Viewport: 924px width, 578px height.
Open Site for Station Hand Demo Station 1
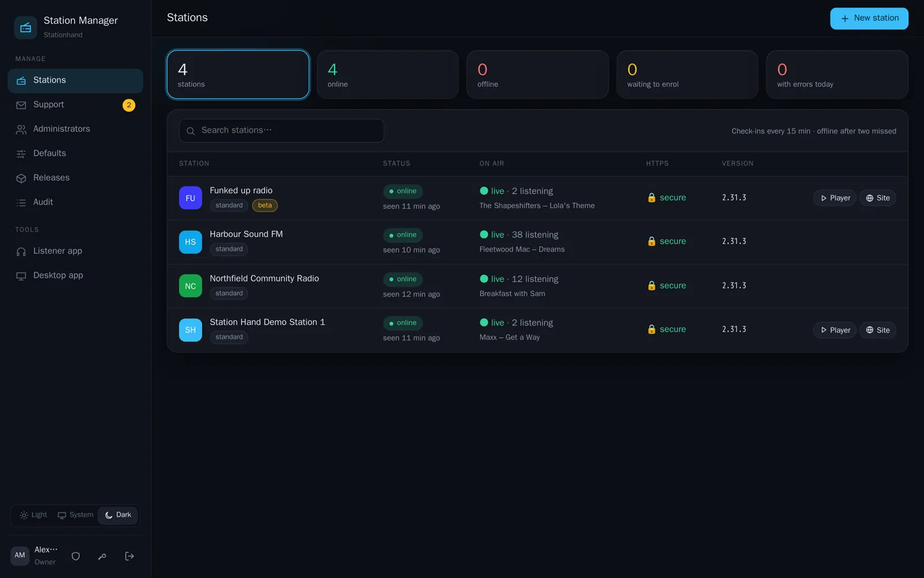877,330
